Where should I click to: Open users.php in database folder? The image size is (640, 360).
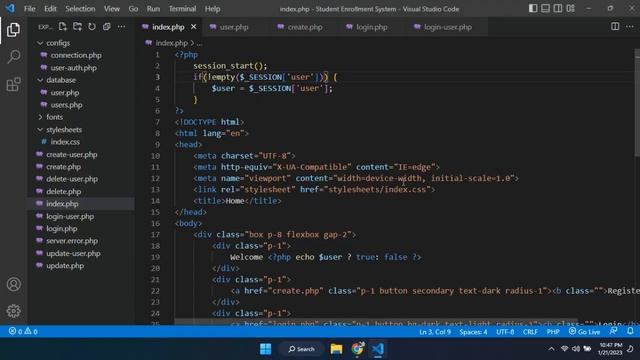[x=66, y=105]
